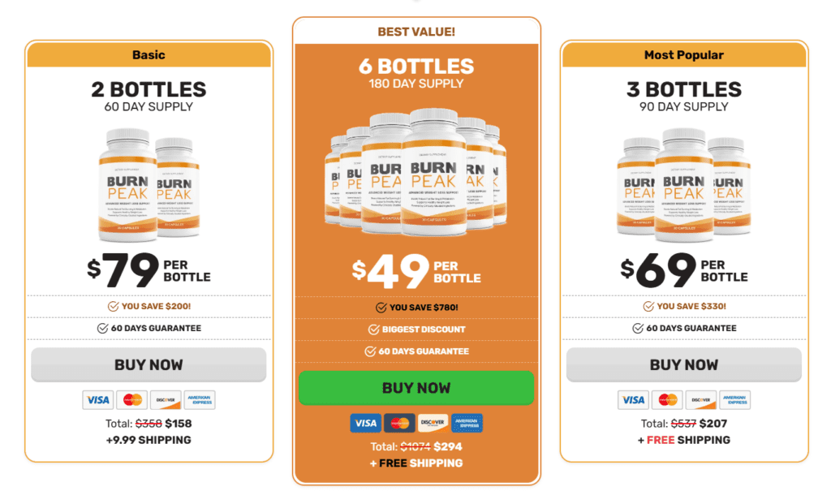Select the BEST VALUE! header label
Viewport: 831px width, 504px height.
(x=416, y=32)
